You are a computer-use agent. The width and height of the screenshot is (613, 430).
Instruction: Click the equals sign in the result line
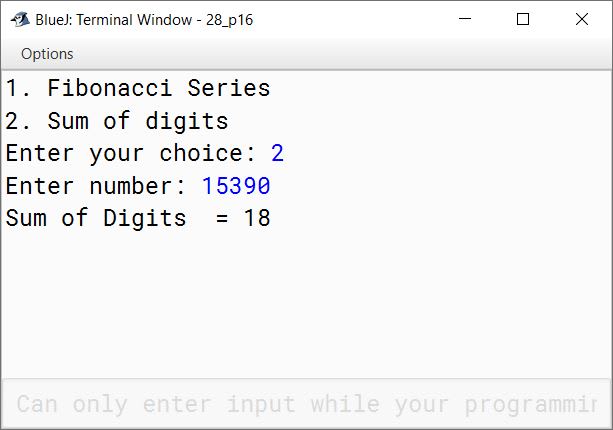point(222,219)
